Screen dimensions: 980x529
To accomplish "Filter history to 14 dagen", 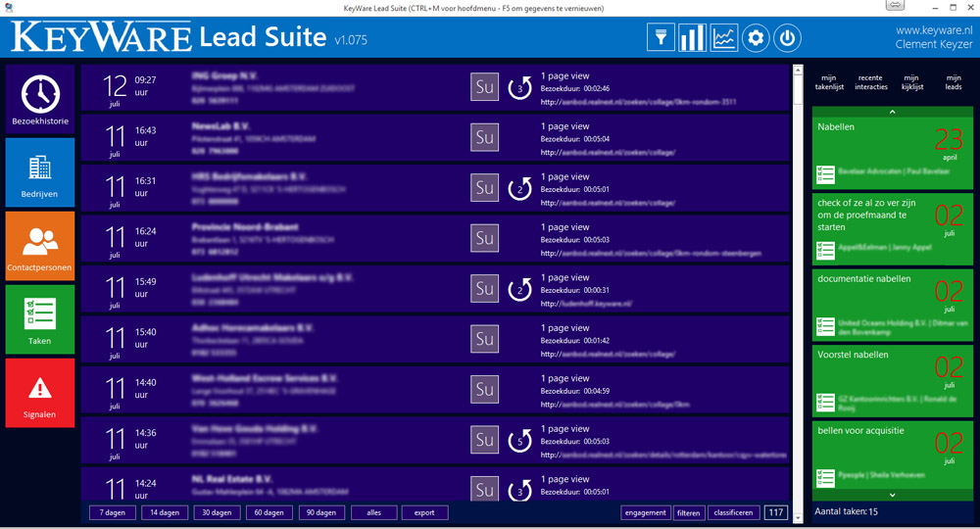I will click(165, 512).
